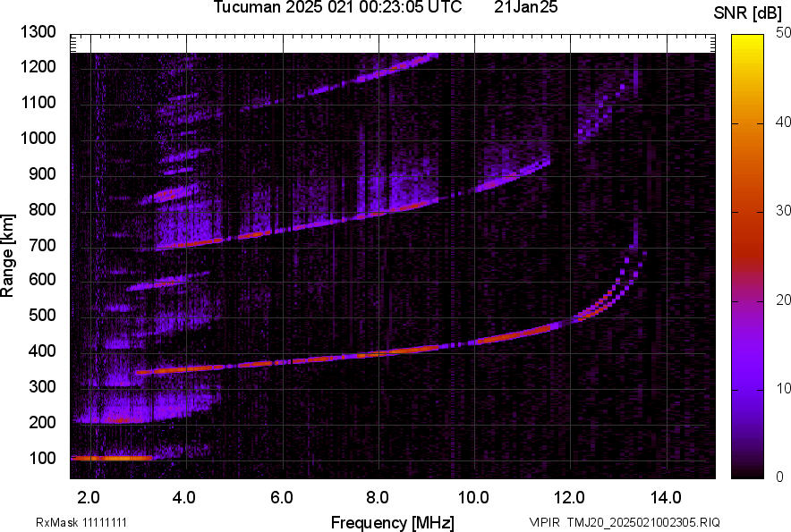The height and width of the screenshot is (532, 791).
Task: Click the range tick label '1100'
Action: (x=38, y=102)
